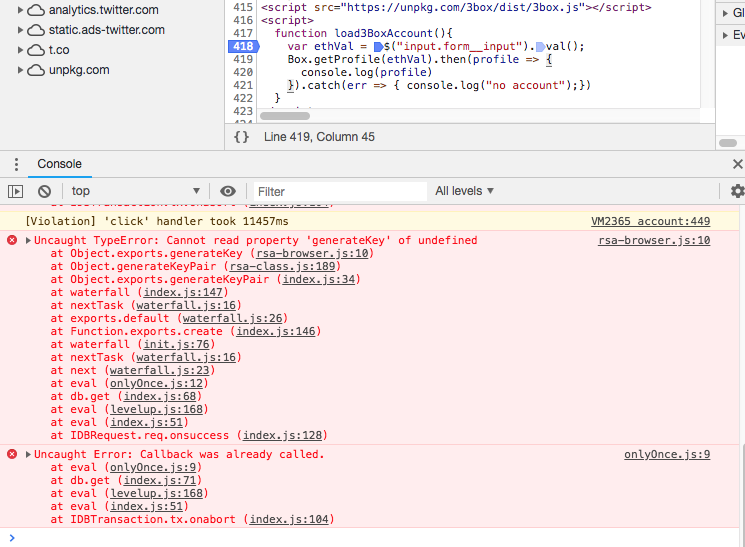Expand the t.co domain node
745x547 pixels.
click(x=20, y=50)
